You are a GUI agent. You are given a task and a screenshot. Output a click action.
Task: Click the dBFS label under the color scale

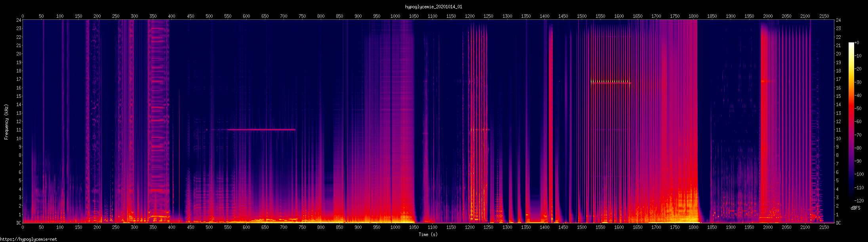coord(855,208)
